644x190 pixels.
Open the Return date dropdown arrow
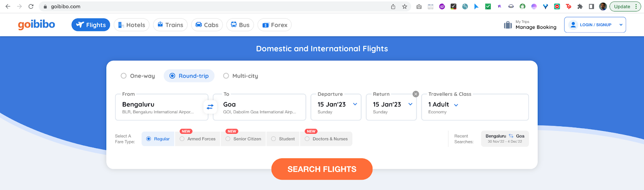[x=410, y=104]
